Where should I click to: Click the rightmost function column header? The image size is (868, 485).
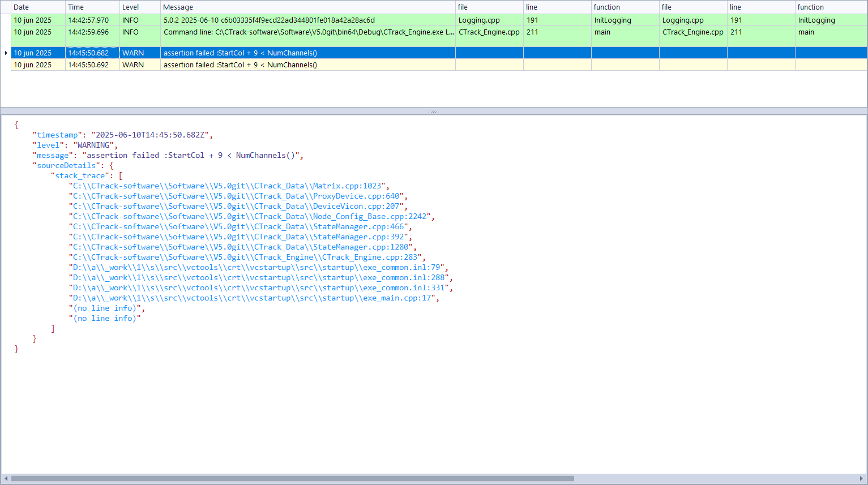[x=830, y=7]
